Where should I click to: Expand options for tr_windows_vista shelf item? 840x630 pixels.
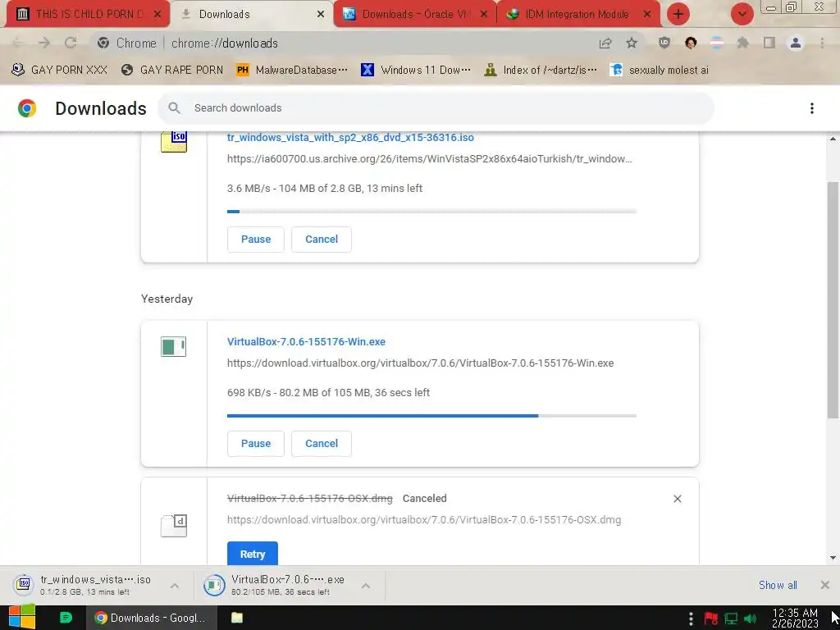[x=175, y=586]
